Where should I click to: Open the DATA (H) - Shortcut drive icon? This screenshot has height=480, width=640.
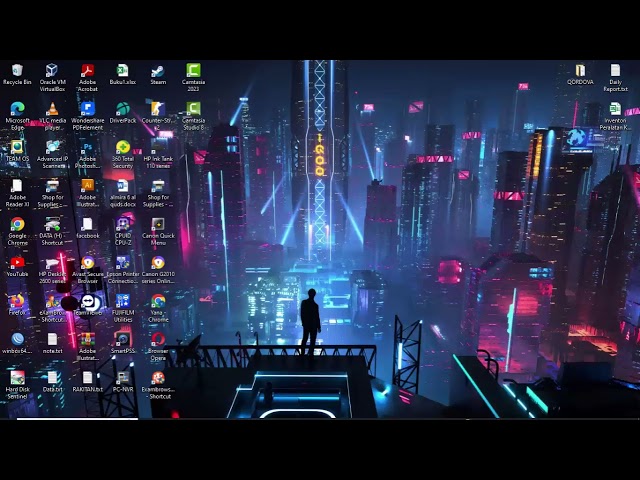point(52,231)
